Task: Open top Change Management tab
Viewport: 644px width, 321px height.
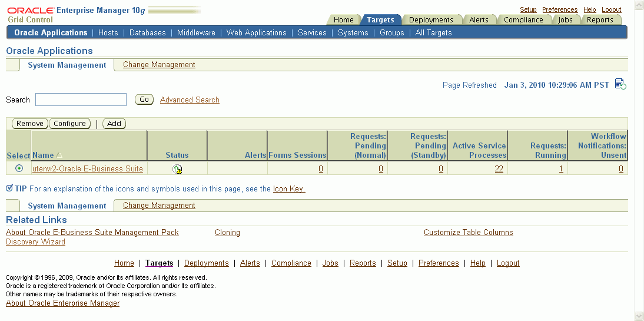Action: (x=159, y=65)
